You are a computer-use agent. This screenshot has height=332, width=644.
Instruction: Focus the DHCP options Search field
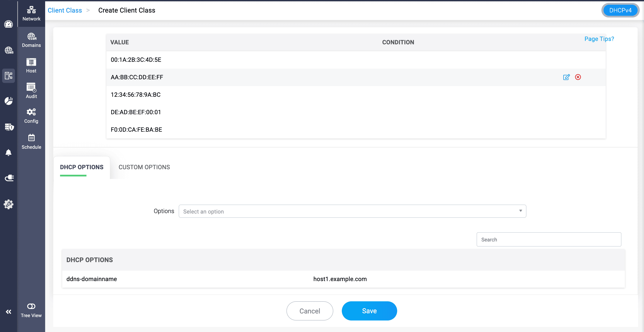(x=549, y=240)
